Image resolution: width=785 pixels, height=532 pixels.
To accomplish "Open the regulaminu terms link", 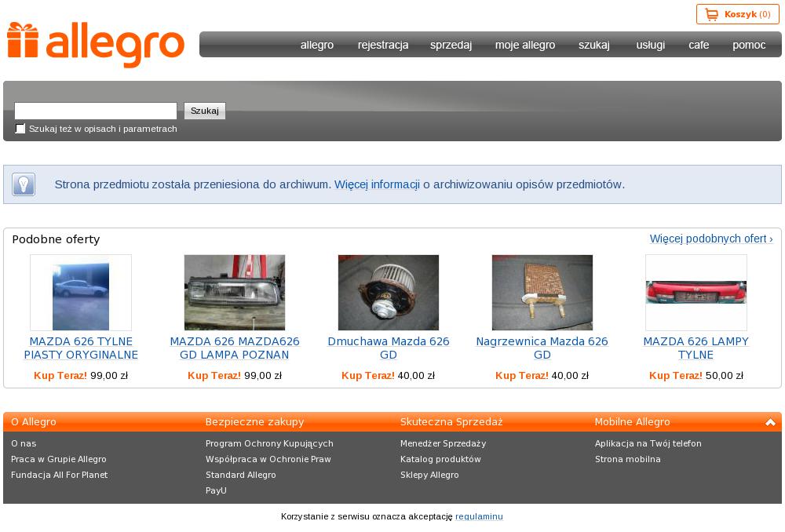I will pyautogui.click(x=479, y=516).
